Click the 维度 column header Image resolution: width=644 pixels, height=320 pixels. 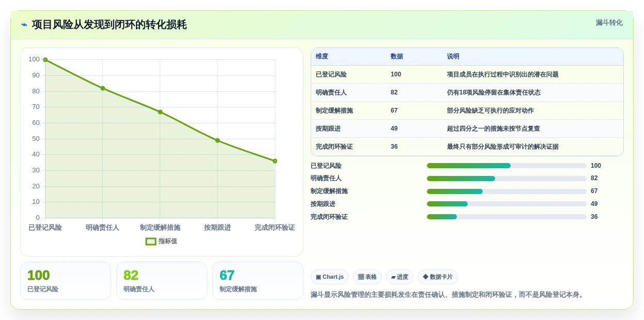pyautogui.click(x=322, y=57)
